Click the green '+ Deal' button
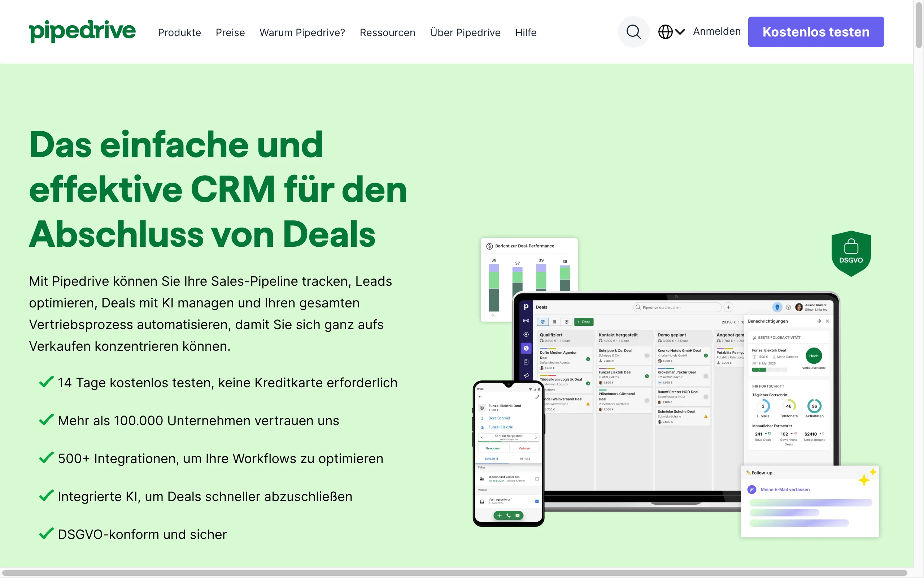Viewport: 924px width, 578px height. point(584,322)
